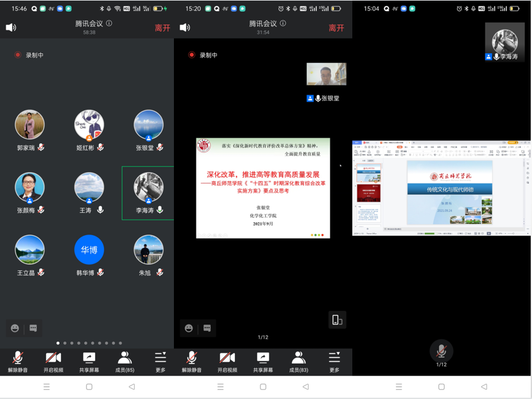Leave the meeting showing 58:38 via 离开
This screenshot has width=532, height=399.
click(x=162, y=28)
